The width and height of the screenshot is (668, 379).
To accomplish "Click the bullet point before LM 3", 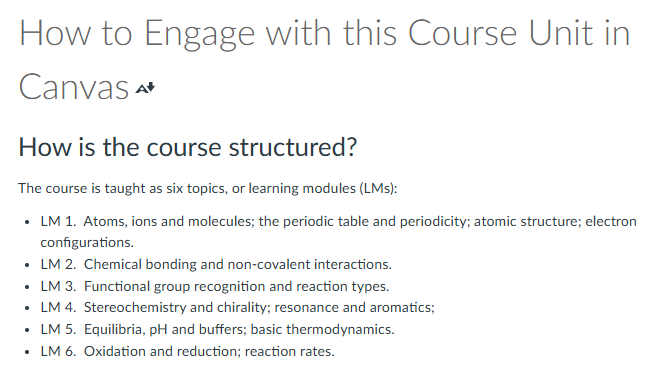I will click(x=27, y=287).
